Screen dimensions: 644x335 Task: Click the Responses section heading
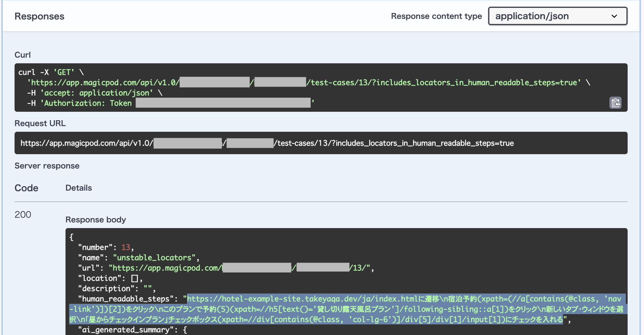coord(39,16)
